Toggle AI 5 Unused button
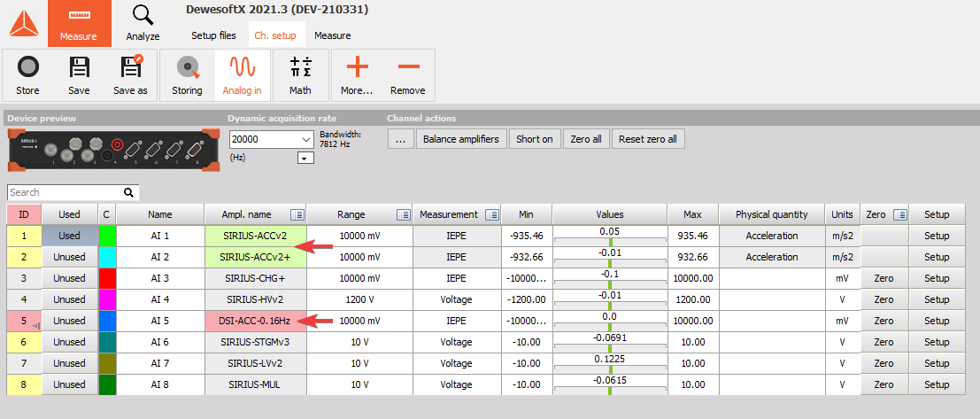This screenshot has height=419, width=980. 69,321
